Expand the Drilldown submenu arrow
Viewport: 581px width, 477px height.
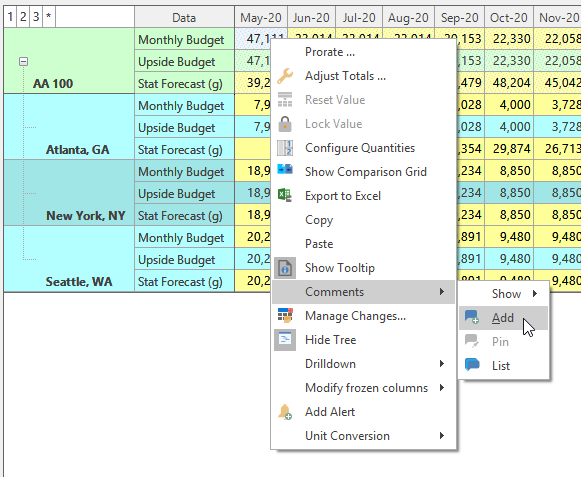pyautogui.click(x=442, y=364)
